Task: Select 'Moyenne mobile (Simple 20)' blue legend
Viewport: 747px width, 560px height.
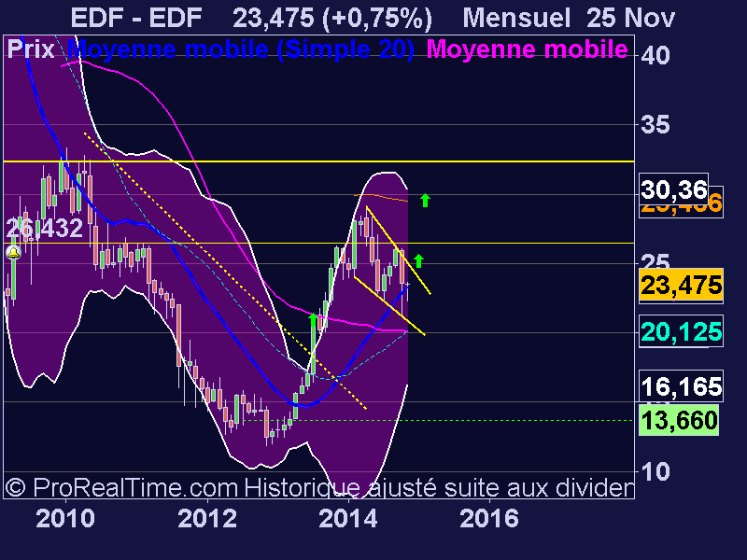Action: 241,49
